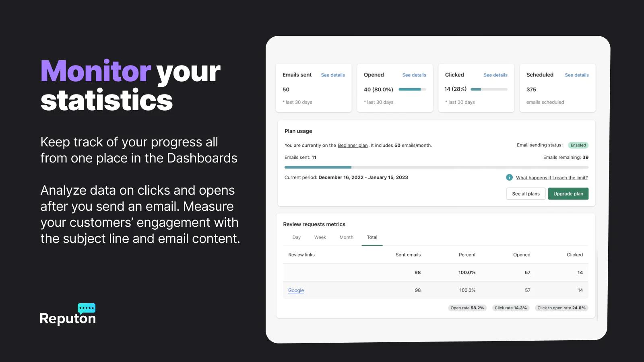This screenshot has height=362, width=644.
Task: Open See details for Opened emails
Action: pyautogui.click(x=414, y=75)
